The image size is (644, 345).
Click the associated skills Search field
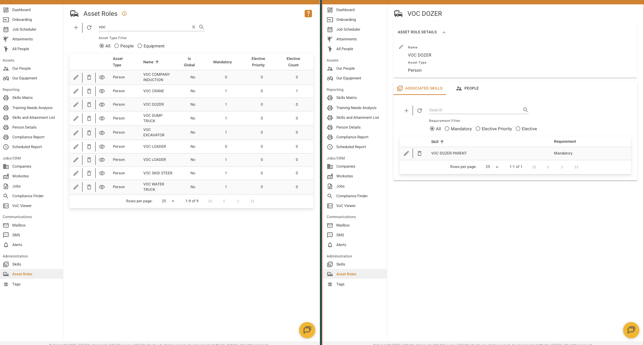(x=474, y=110)
